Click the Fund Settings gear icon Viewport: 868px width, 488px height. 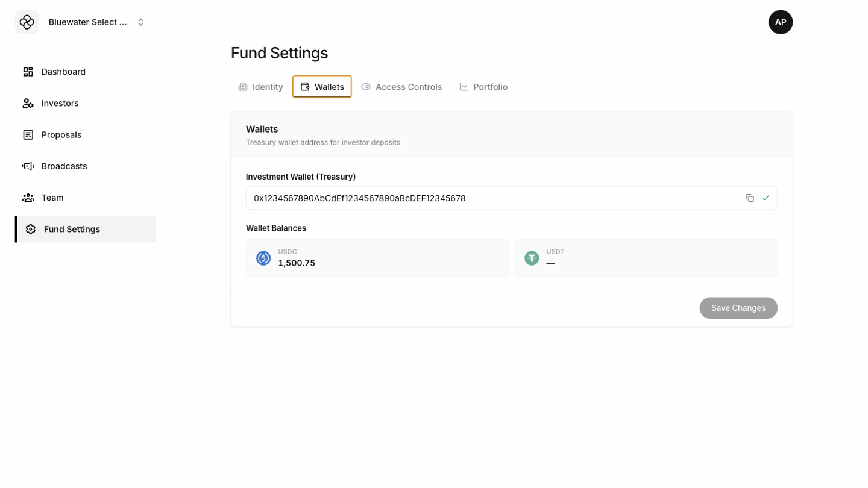(31, 229)
